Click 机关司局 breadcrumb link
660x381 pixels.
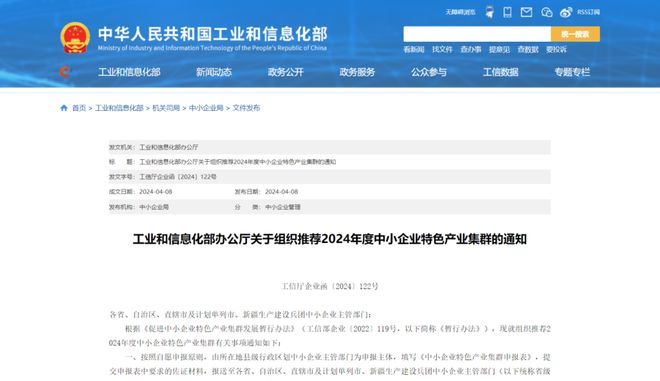point(166,108)
